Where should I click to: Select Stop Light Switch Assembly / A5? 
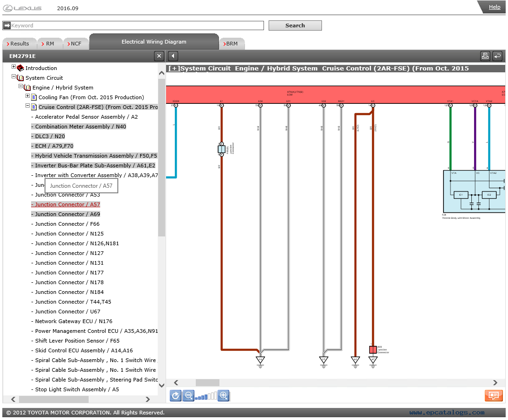pos(77,389)
